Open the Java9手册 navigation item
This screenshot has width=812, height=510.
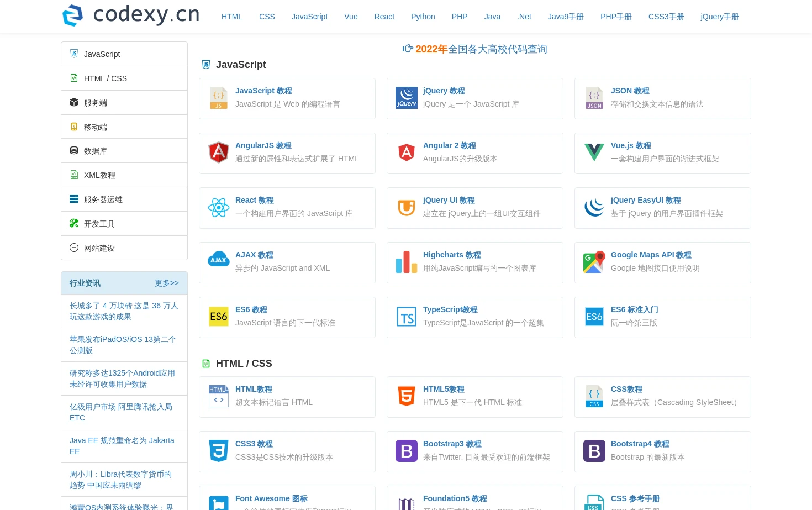point(566,17)
